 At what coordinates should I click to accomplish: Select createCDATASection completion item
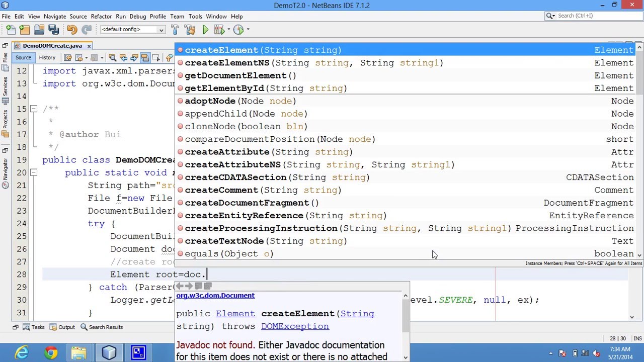click(x=405, y=177)
